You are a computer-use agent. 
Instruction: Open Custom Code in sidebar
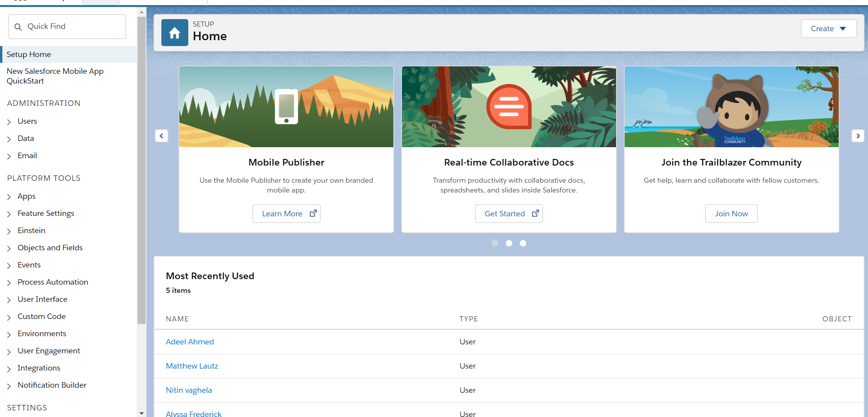tap(41, 316)
